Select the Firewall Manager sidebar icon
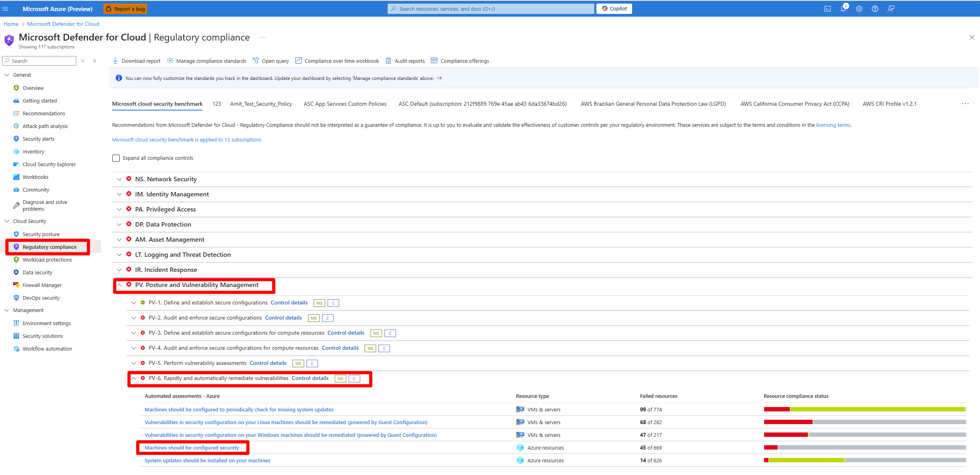This screenshot has width=980, height=475. (x=16, y=285)
